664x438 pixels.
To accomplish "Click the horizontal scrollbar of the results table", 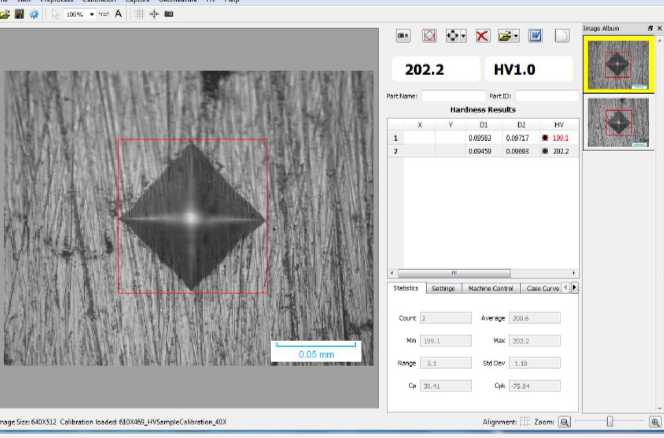I will coord(454,273).
